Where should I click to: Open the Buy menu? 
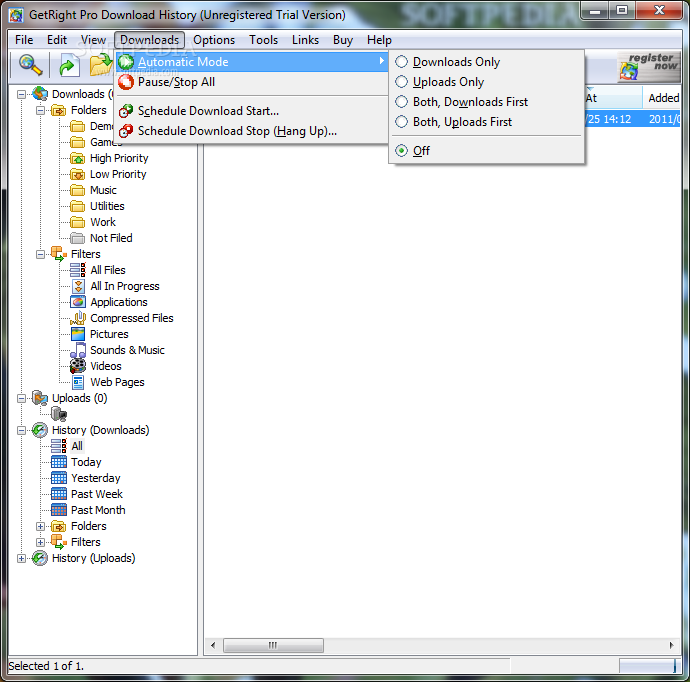click(x=343, y=40)
